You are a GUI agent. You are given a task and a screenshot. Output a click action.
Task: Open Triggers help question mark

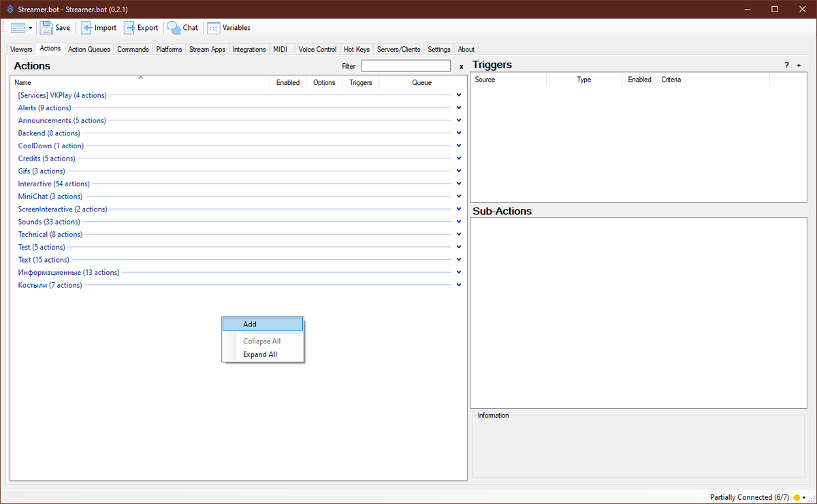pos(787,65)
